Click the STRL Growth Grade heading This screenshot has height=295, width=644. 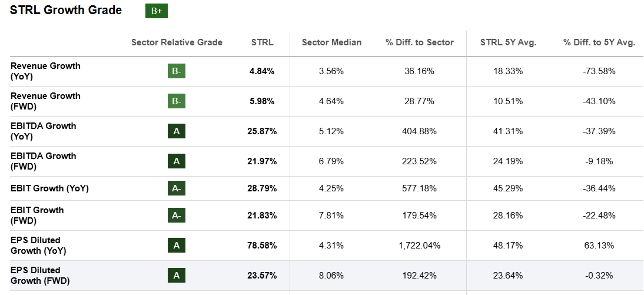(66, 11)
